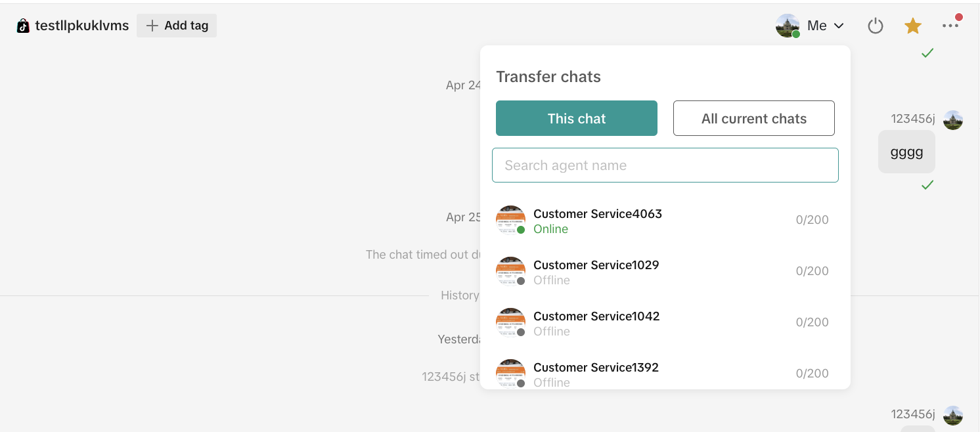Click the Me profile avatar

pos(788,26)
